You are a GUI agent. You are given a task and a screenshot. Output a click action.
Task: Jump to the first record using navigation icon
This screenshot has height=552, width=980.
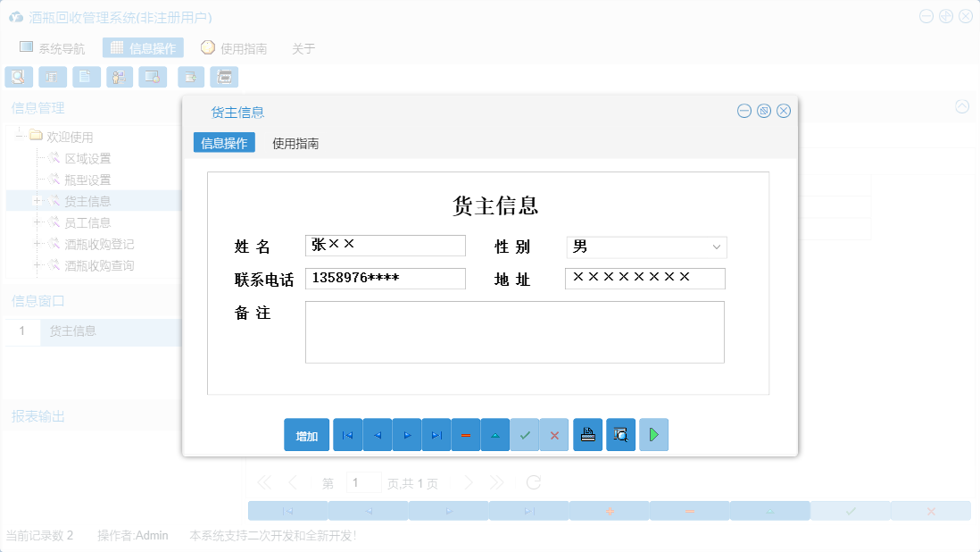[x=347, y=435]
